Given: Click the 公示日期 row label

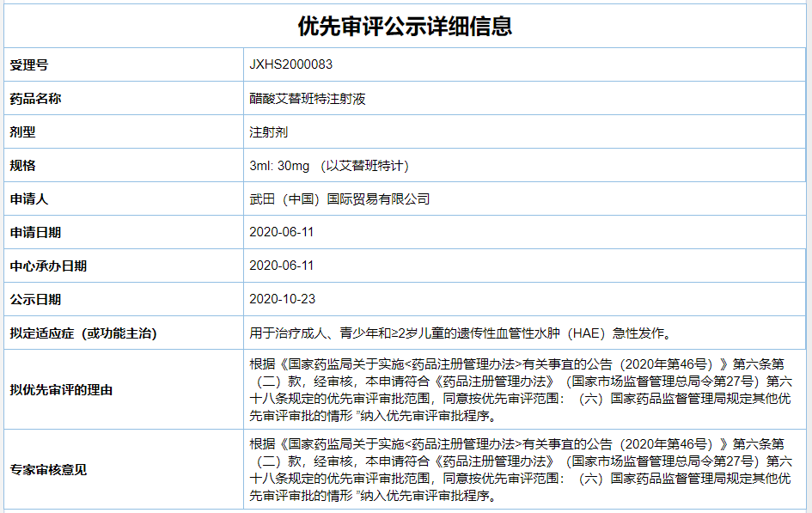Looking at the screenshot, I should [35, 300].
